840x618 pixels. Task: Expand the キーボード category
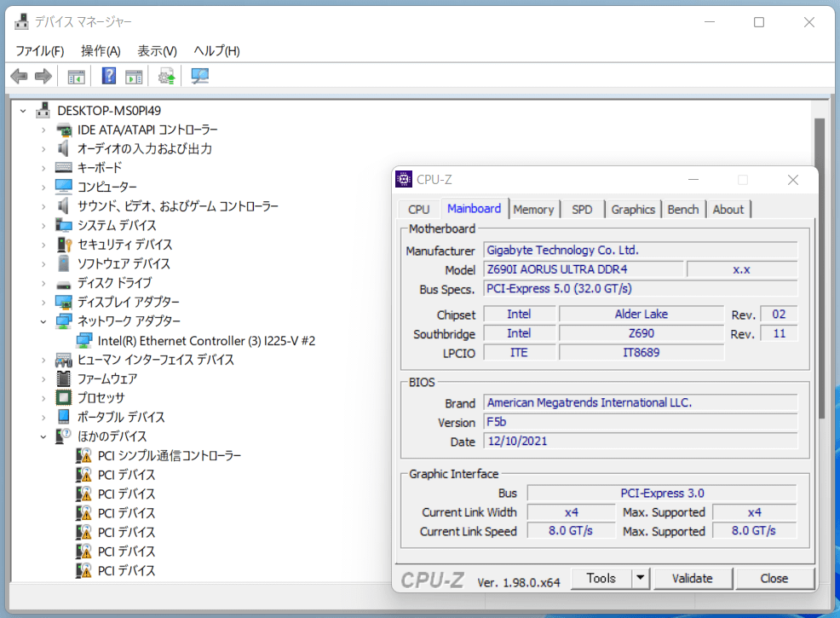[x=43, y=168]
